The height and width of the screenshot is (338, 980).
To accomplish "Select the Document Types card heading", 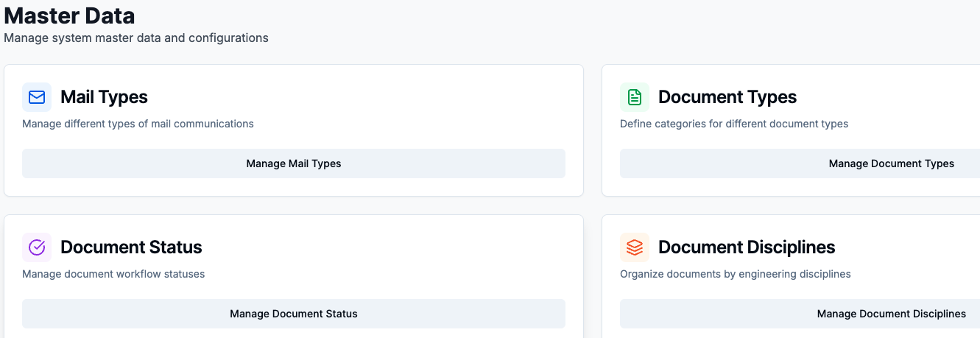I will tap(727, 97).
